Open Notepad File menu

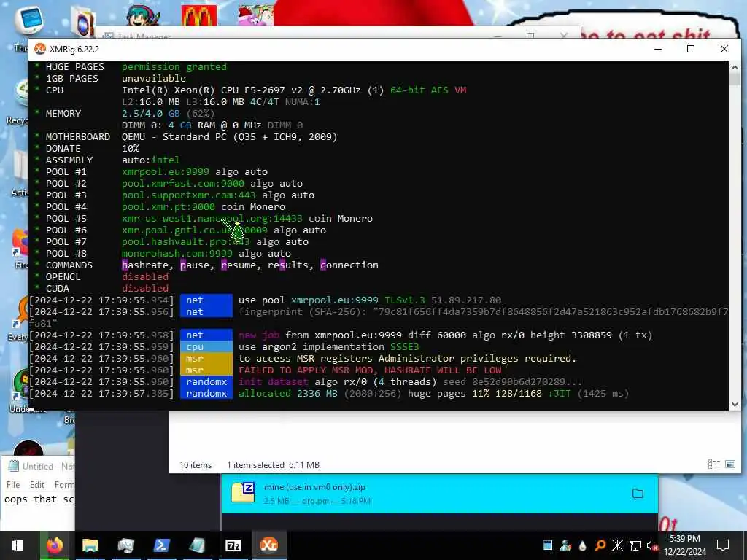pos(13,485)
